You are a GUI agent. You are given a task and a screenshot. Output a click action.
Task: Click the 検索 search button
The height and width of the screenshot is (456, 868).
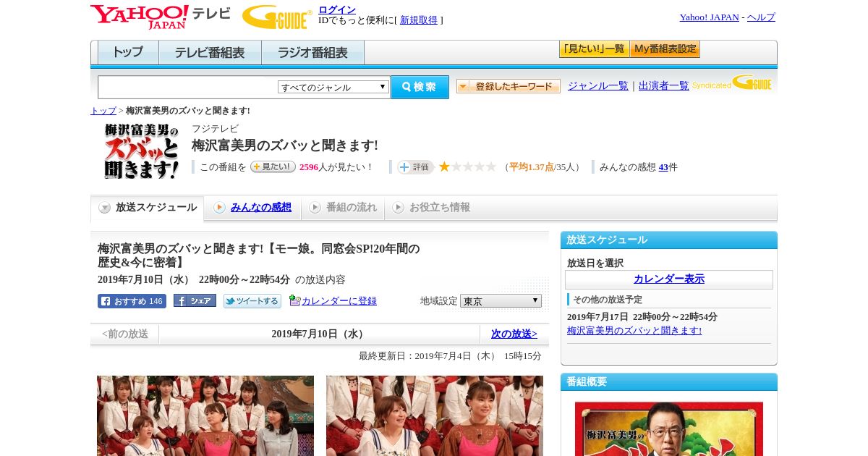point(420,87)
